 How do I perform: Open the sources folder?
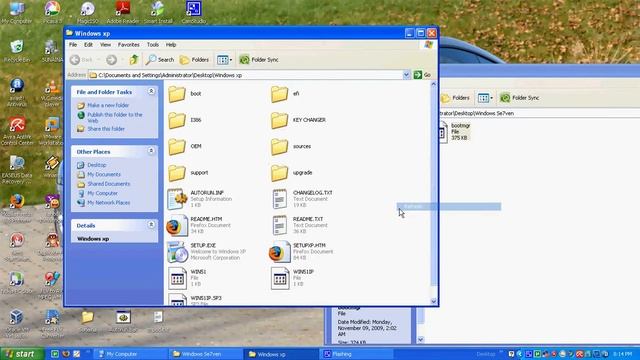point(291,147)
